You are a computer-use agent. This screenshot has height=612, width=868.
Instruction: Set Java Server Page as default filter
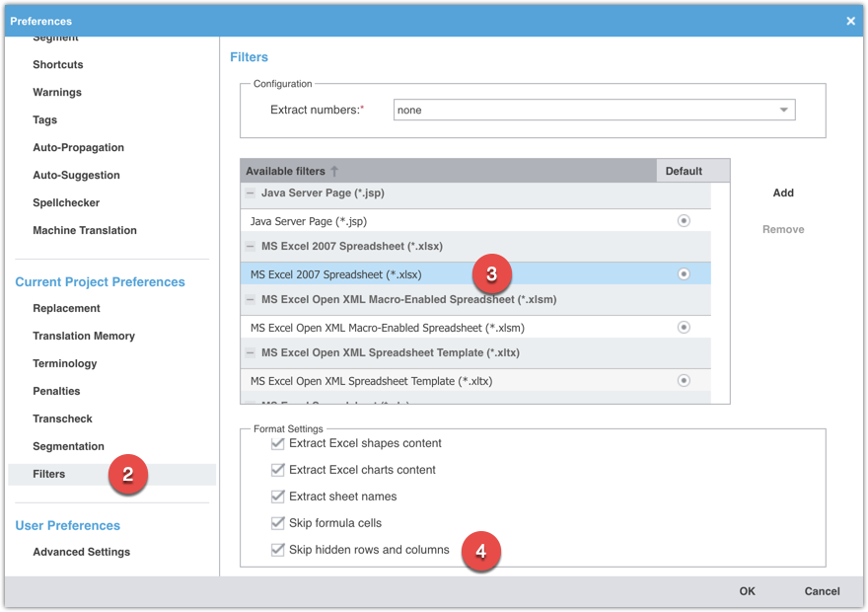684,220
